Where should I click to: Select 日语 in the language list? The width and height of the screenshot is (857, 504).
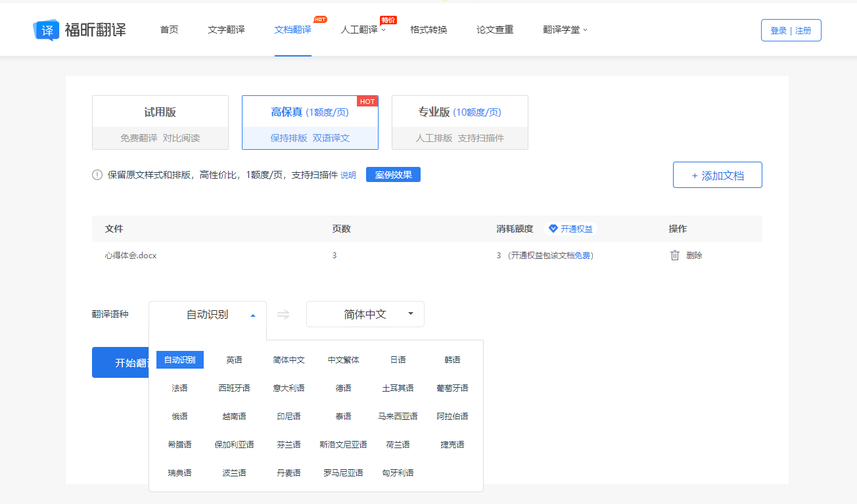(x=398, y=360)
